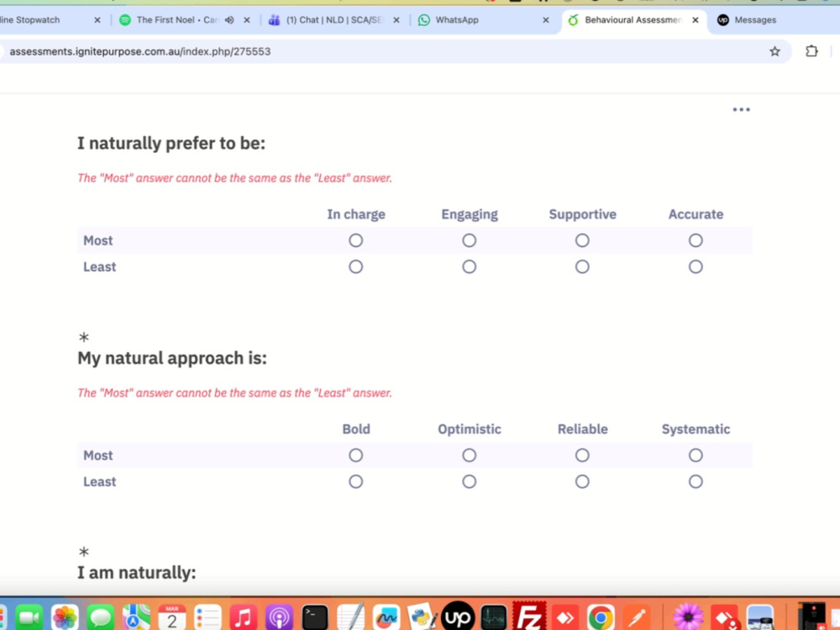This screenshot has width=840, height=630.
Task: Choose 'Reliable' as Least natural approach
Action: (582, 481)
